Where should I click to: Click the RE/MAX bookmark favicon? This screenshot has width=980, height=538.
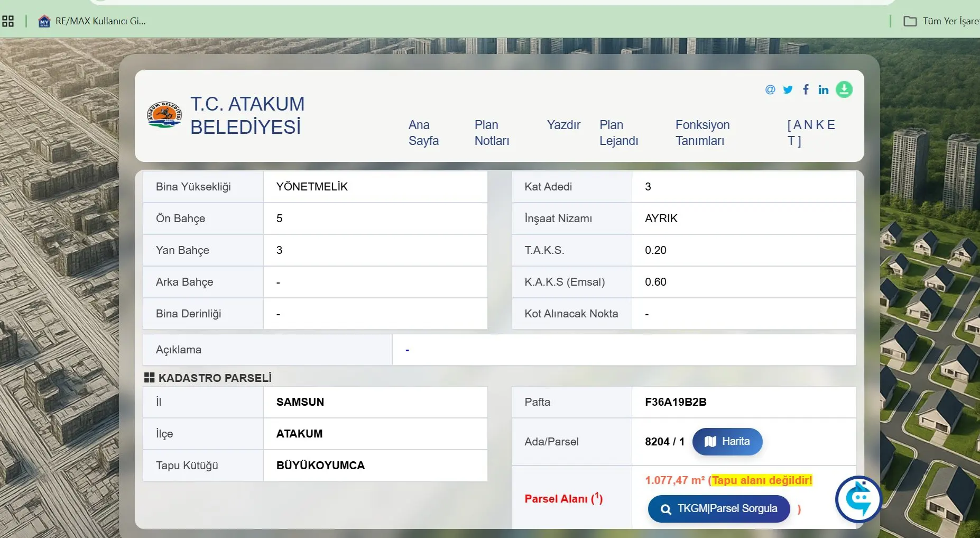point(44,21)
